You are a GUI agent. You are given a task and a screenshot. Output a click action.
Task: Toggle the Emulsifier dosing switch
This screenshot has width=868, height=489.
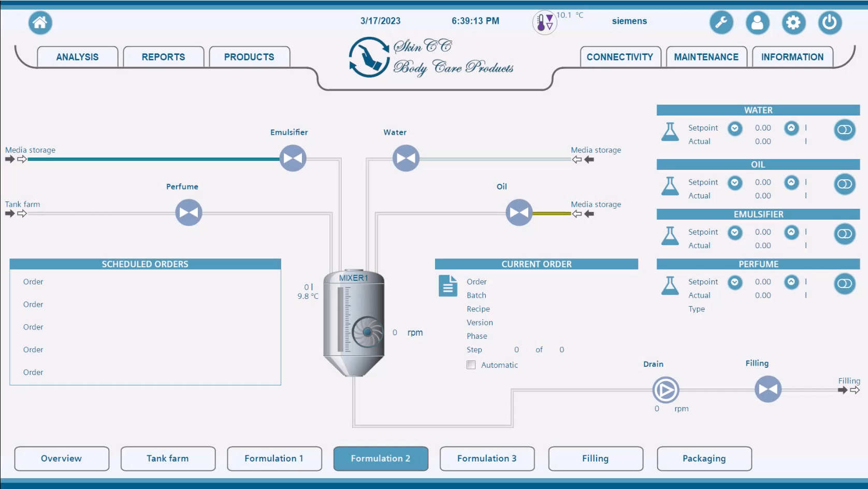click(844, 234)
